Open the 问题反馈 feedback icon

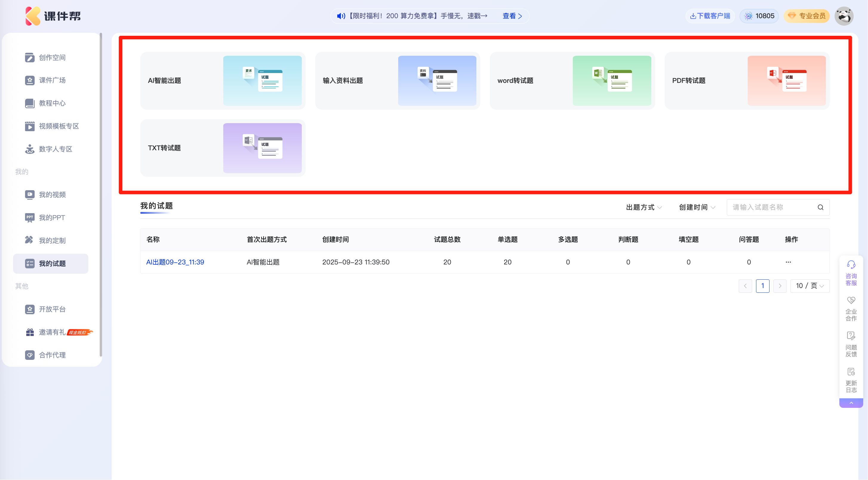click(851, 336)
